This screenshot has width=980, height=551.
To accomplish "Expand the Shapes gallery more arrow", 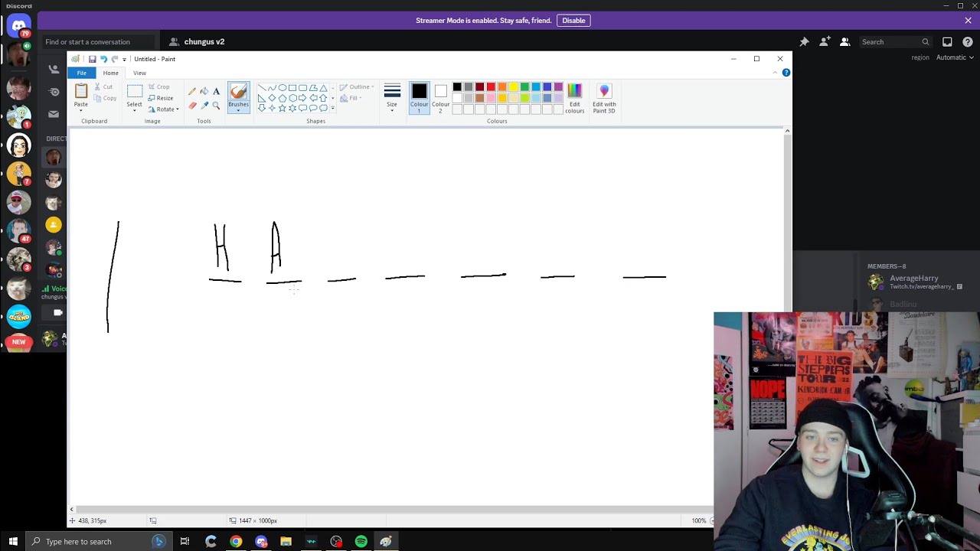I will (x=332, y=109).
